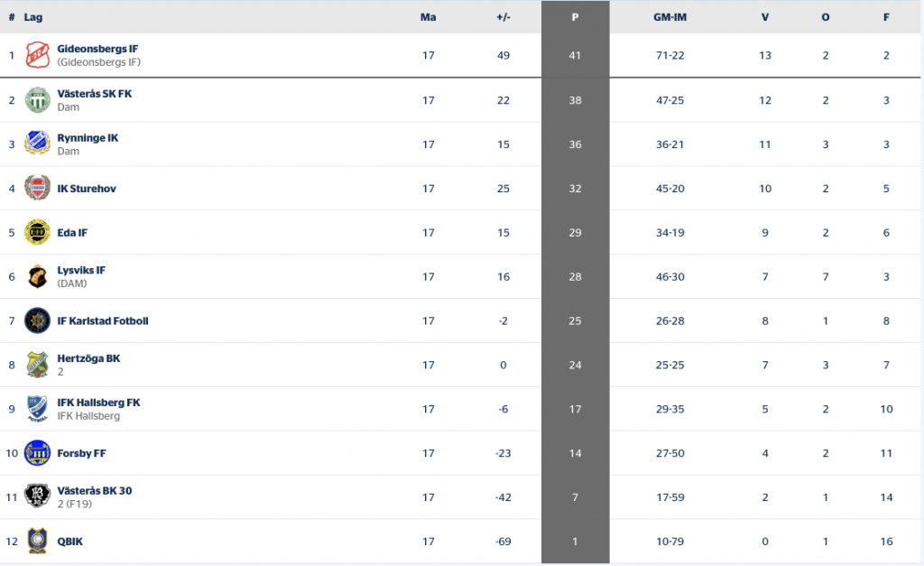Click the Hertzöga BK crest

tap(37, 365)
